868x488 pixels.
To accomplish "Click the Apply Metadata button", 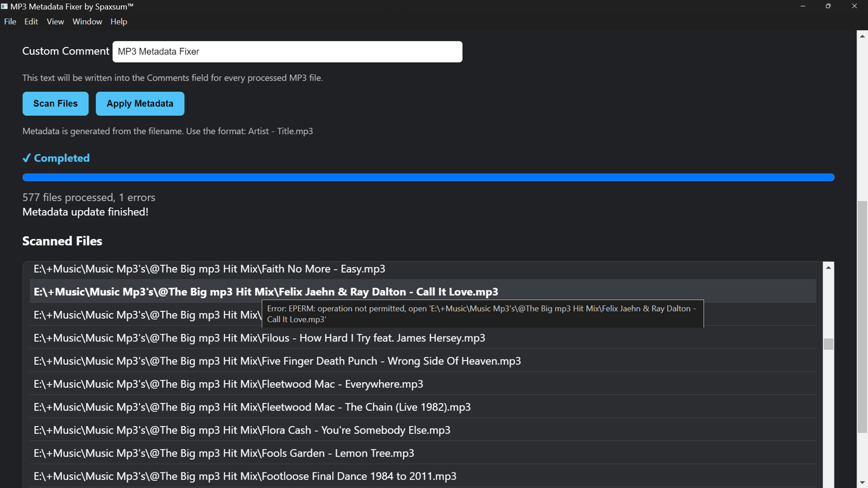I will click(x=140, y=104).
